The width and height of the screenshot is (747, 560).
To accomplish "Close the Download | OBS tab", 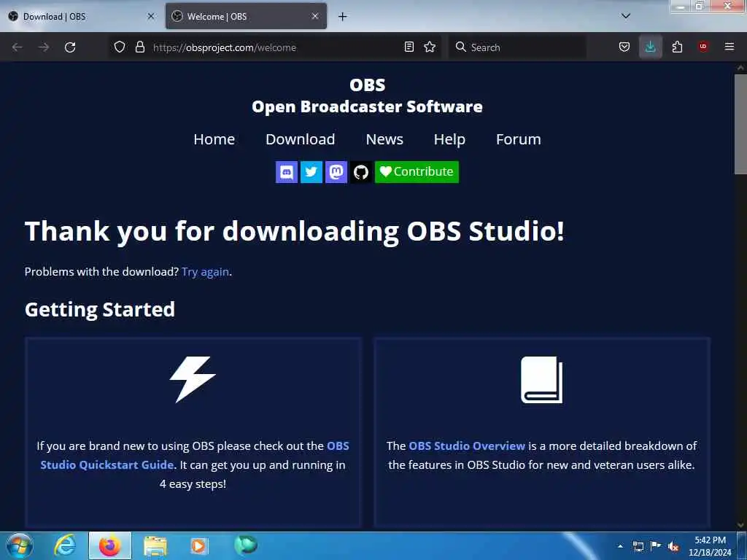I will [150, 16].
